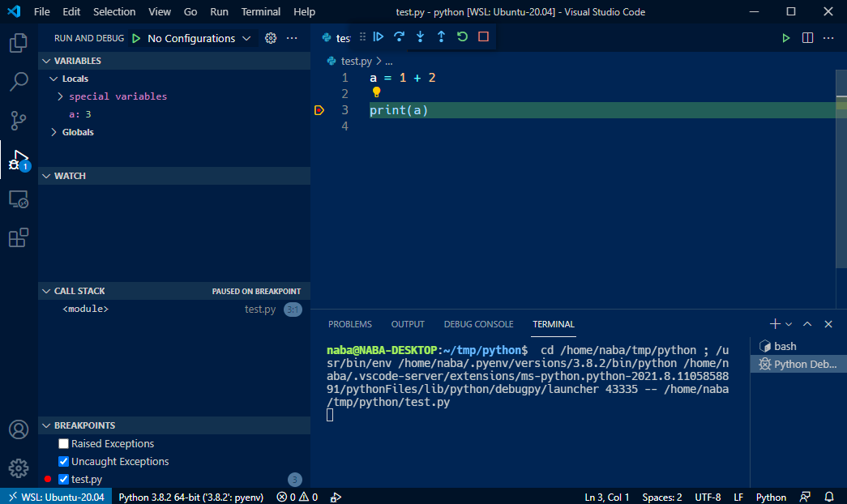Stop debugging with the red square
This screenshot has width=847, height=504.
[483, 37]
